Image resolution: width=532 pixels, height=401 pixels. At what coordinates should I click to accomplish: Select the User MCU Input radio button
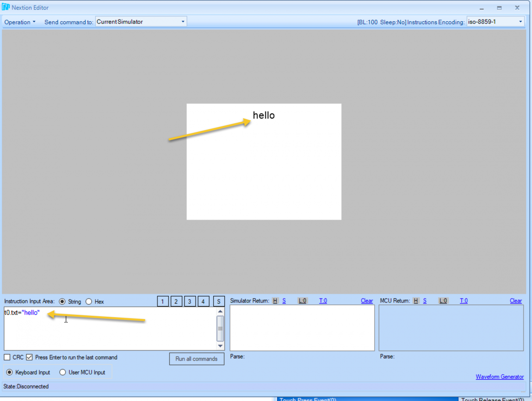click(62, 372)
